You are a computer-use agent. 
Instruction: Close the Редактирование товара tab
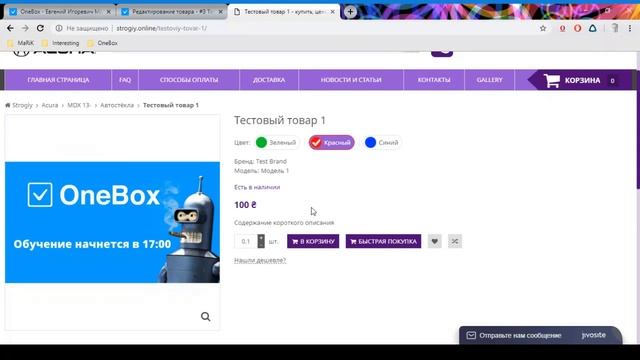point(221,12)
